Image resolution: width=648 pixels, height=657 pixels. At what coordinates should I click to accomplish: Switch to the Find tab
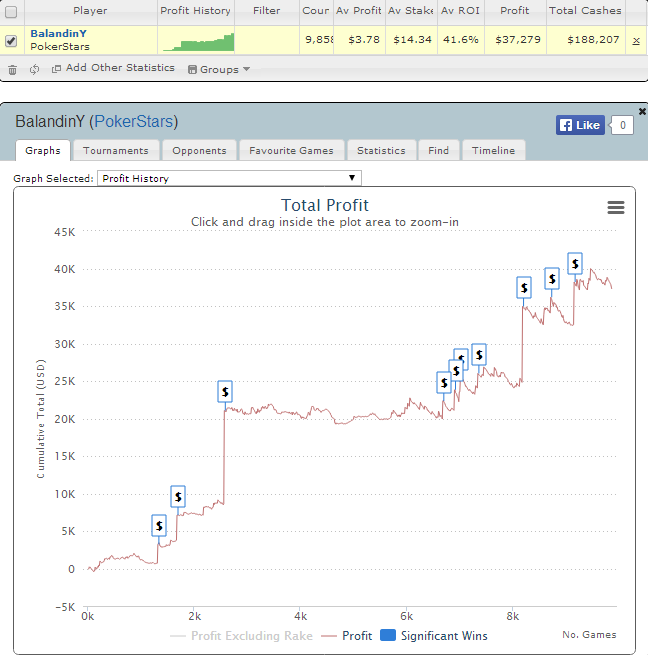tap(438, 151)
